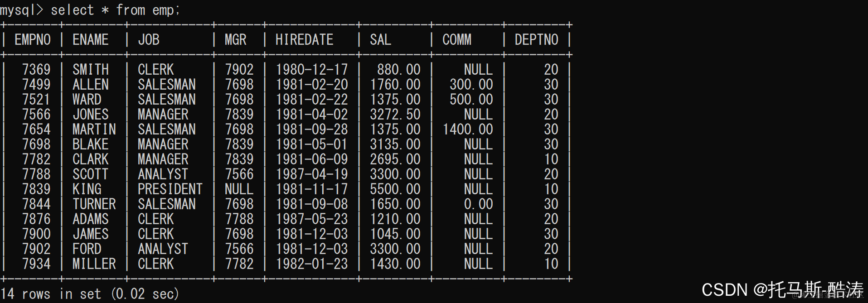This screenshot has width=868, height=303.
Task: Select the name ALLEN
Action: [91, 85]
